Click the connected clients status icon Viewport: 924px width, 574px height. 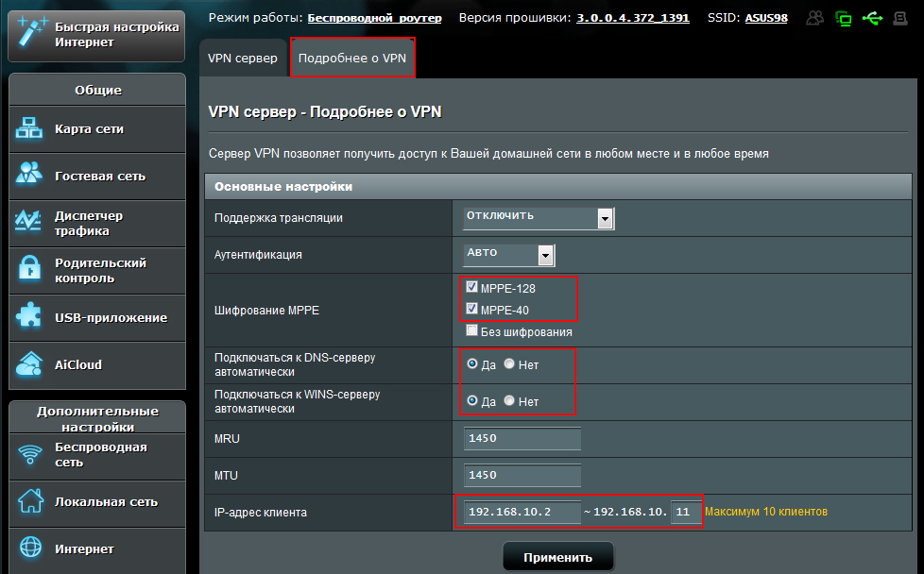coord(815,18)
